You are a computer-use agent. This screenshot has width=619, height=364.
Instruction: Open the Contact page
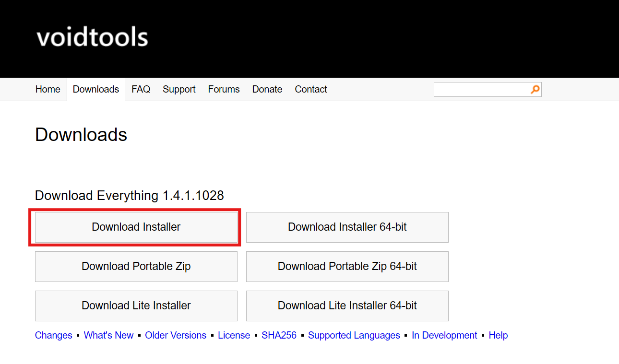(x=311, y=89)
